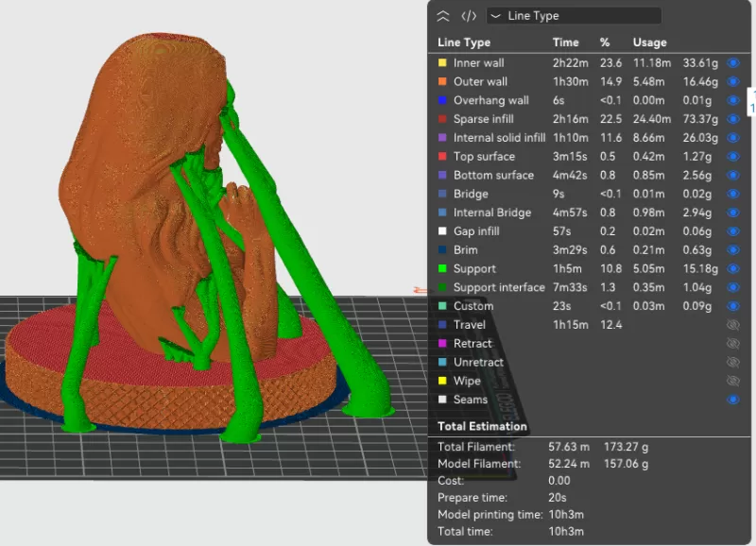Image resolution: width=756 pixels, height=546 pixels.
Task: Click the Time column header
Action: (x=565, y=43)
